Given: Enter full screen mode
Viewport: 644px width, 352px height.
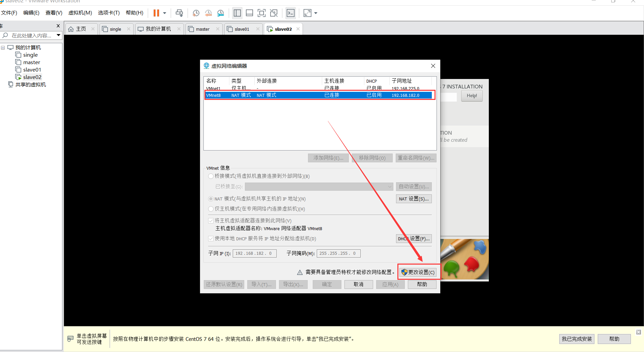Looking at the screenshot, I should (261, 13).
